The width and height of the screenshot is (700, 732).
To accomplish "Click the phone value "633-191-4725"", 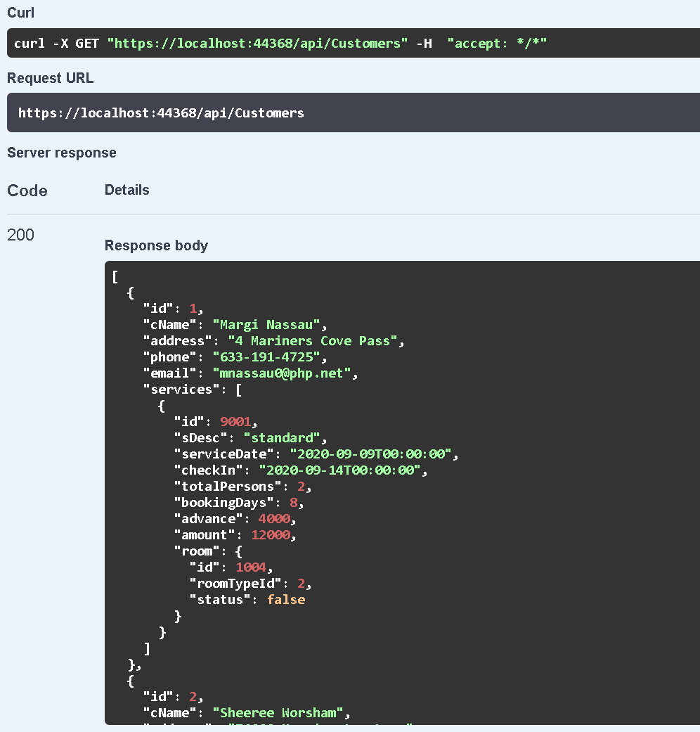I will (x=266, y=357).
